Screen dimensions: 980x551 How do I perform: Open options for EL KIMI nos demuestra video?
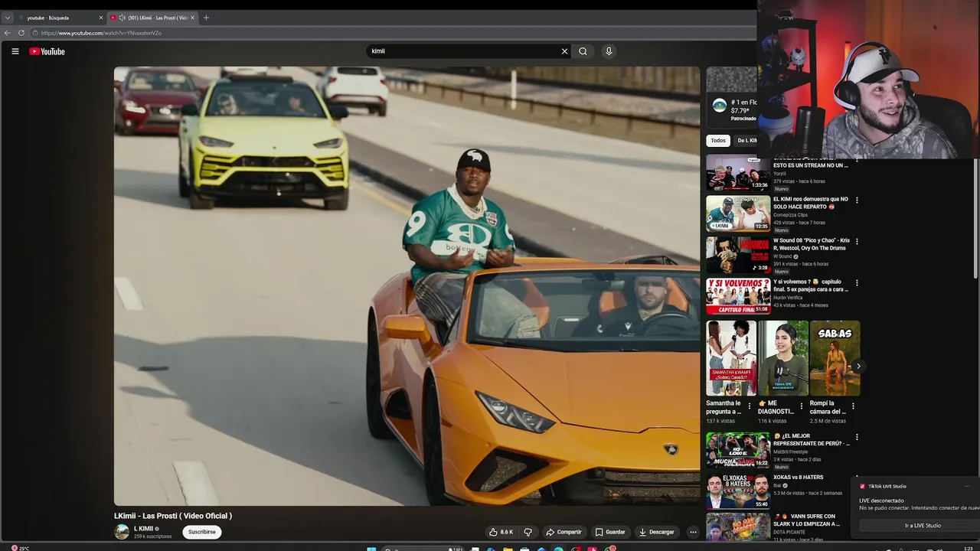click(x=857, y=201)
